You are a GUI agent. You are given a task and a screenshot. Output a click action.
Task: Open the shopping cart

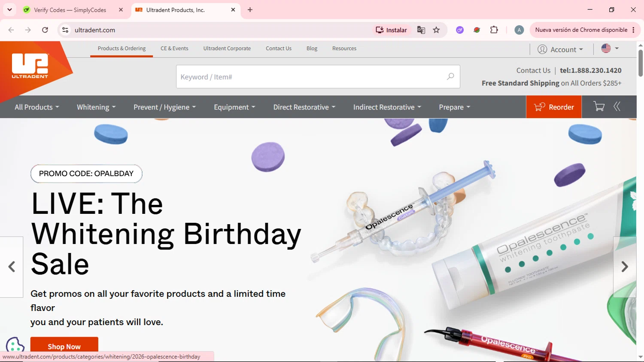click(x=598, y=106)
